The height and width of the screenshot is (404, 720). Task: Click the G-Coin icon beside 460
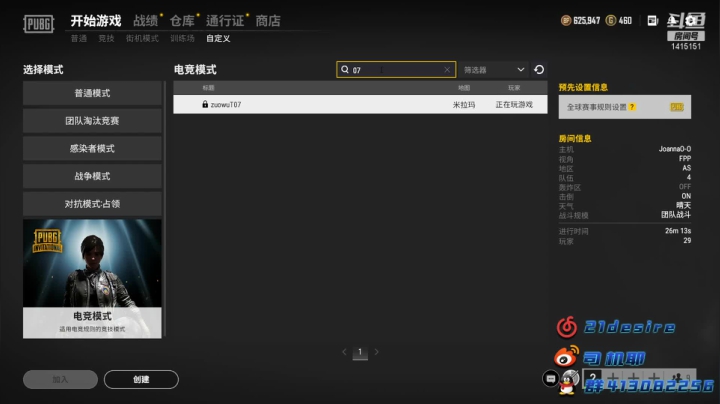pyautogui.click(x=611, y=21)
